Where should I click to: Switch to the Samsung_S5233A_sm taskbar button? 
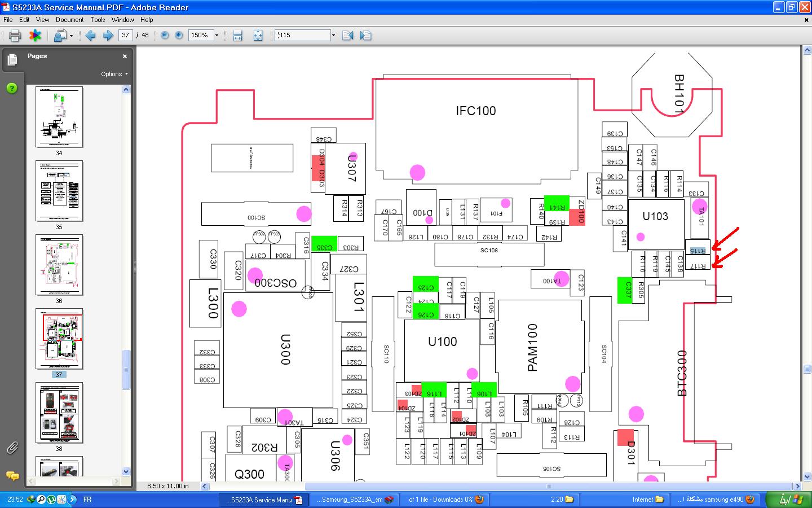tap(355, 500)
